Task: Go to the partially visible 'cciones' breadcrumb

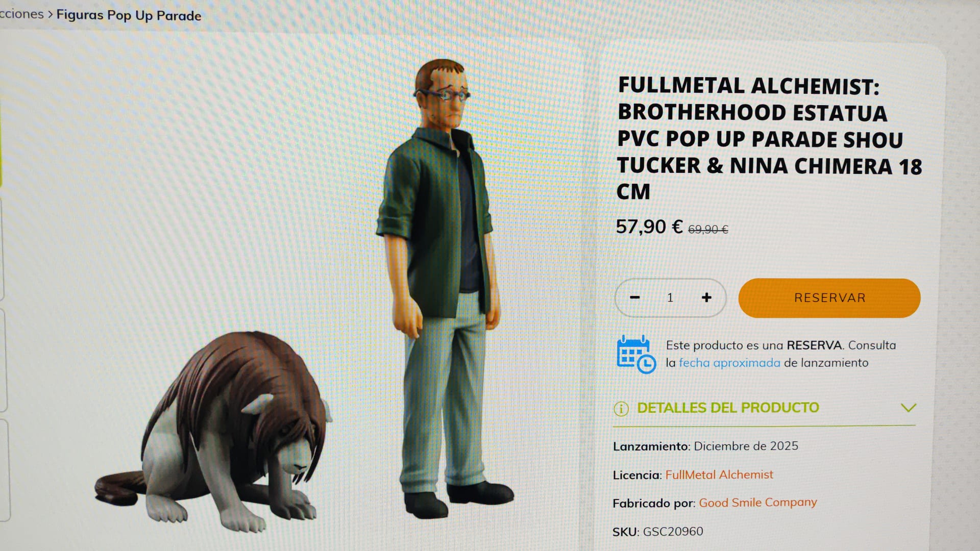Action: pyautogui.click(x=21, y=14)
